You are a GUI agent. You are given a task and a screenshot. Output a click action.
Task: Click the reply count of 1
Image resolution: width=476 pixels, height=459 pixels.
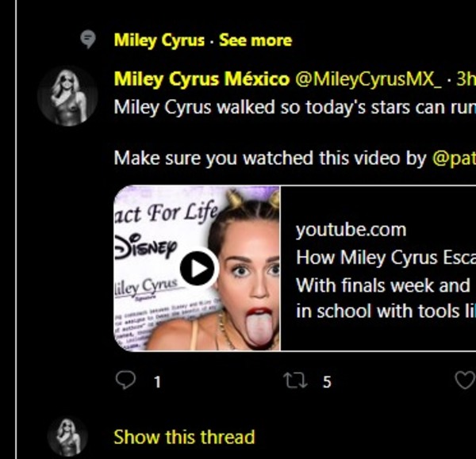coord(157,382)
